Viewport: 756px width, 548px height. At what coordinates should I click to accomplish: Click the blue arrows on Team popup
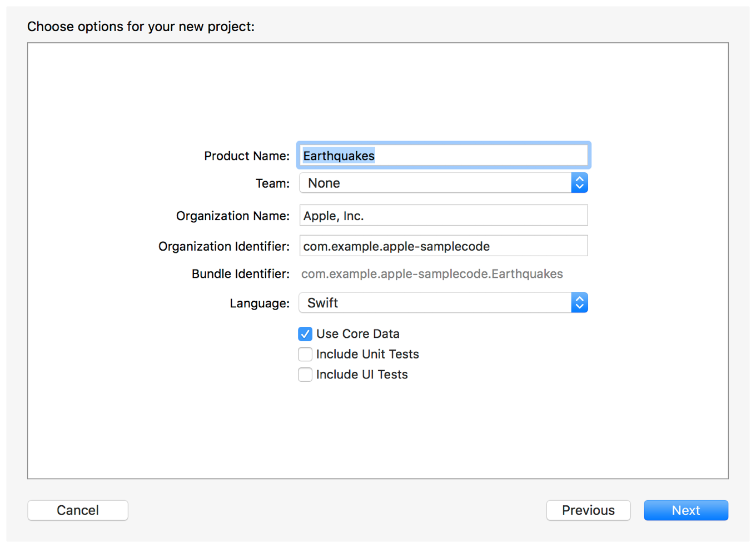tap(579, 183)
